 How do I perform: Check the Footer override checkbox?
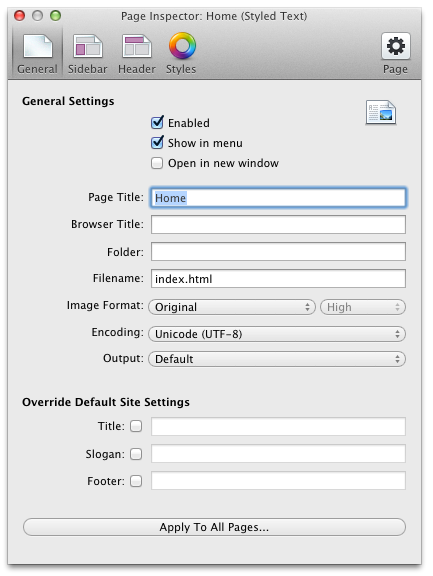pos(136,481)
